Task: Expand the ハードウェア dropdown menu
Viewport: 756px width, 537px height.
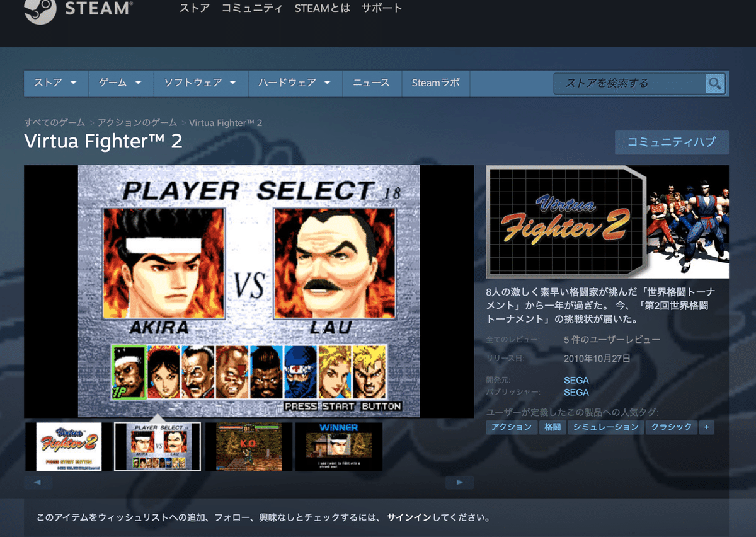Action: coord(295,83)
